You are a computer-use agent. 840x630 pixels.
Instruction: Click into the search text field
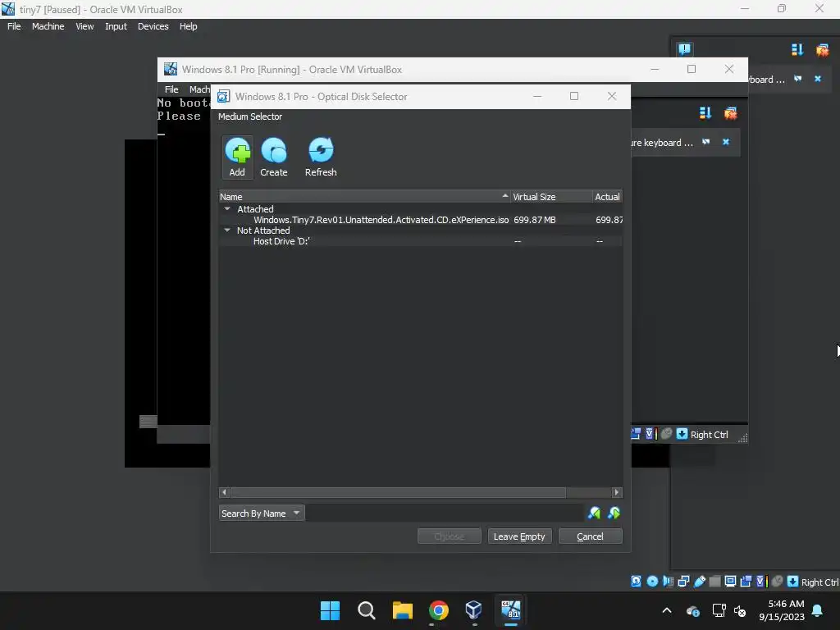(x=445, y=514)
